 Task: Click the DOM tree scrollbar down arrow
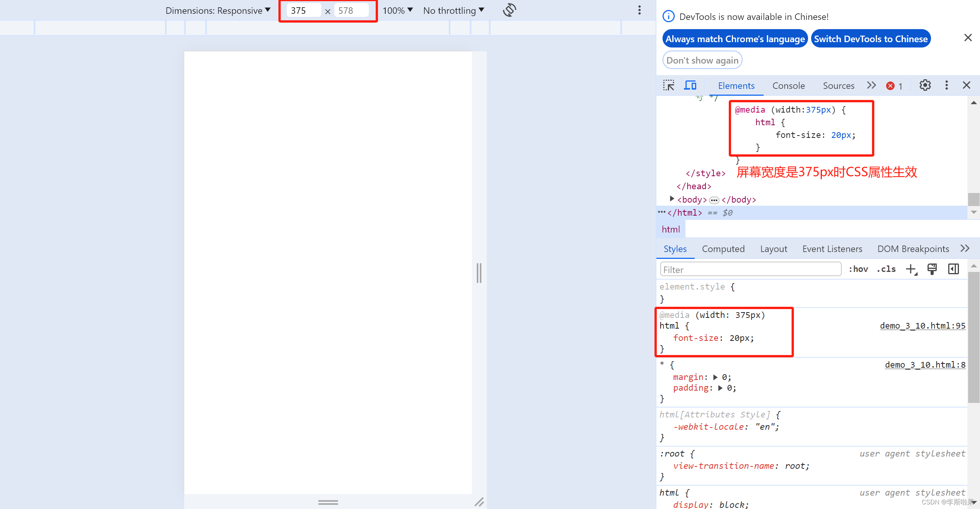[973, 212]
